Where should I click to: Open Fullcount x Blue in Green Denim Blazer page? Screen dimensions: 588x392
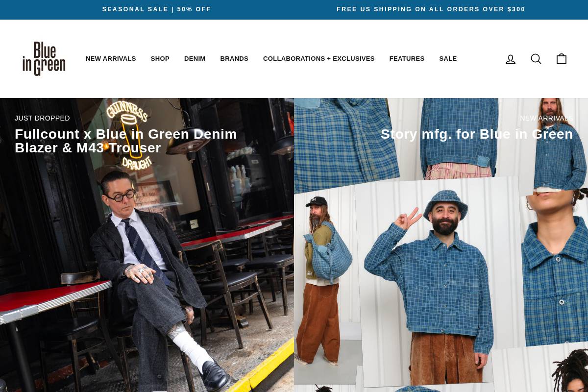pos(125,141)
